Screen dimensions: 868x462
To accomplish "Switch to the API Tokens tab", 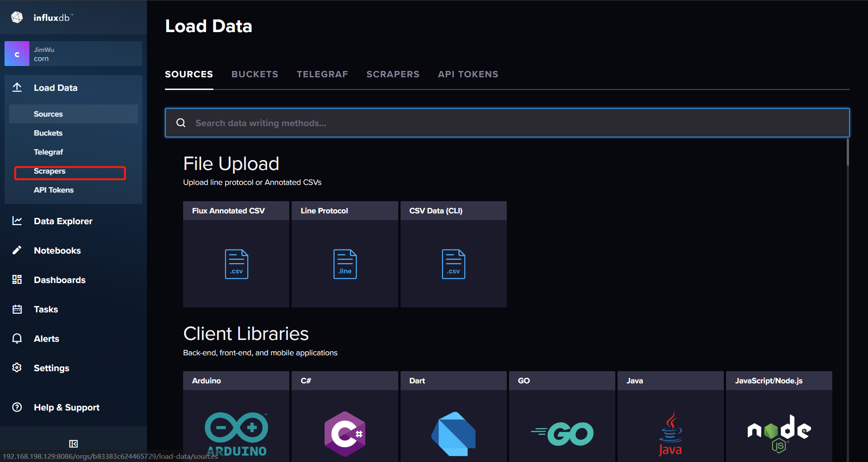I will coord(468,74).
